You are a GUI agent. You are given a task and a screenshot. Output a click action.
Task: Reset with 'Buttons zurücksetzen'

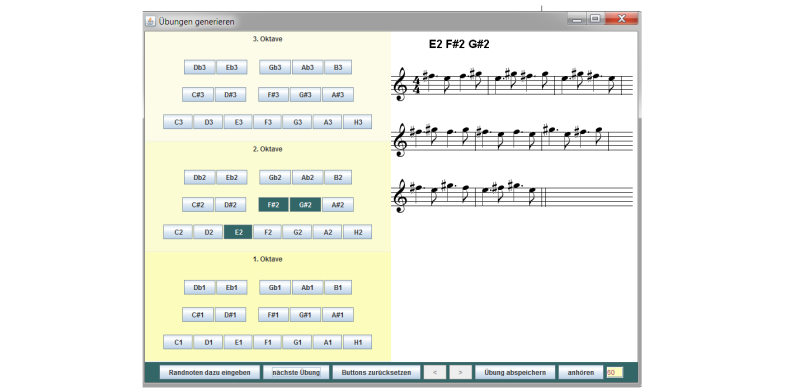(377, 373)
